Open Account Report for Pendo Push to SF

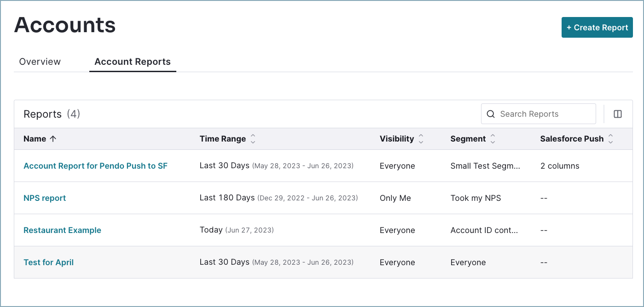[95, 165]
